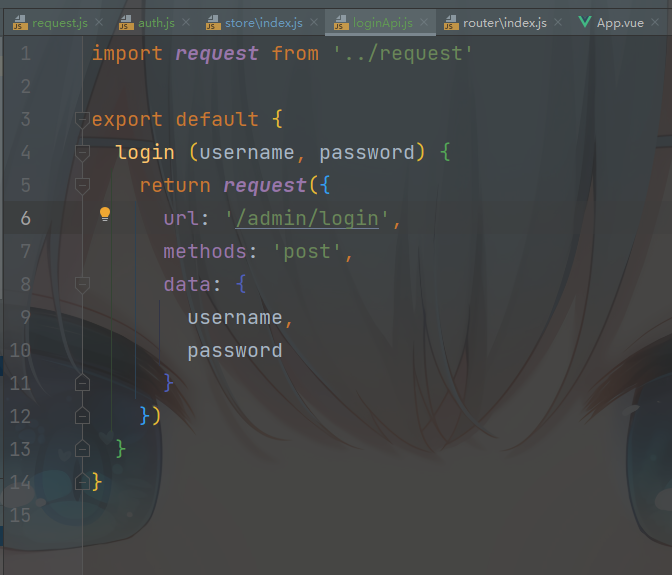Viewport: 672px width, 575px height.
Task: Open the store\index.js tab
Action: (x=264, y=23)
